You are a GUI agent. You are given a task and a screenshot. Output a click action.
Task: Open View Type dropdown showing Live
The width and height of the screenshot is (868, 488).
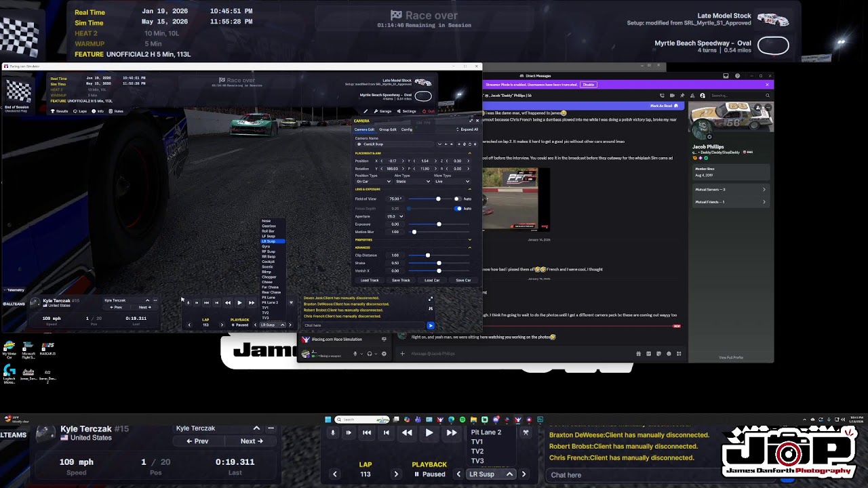pyautogui.click(x=452, y=182)
